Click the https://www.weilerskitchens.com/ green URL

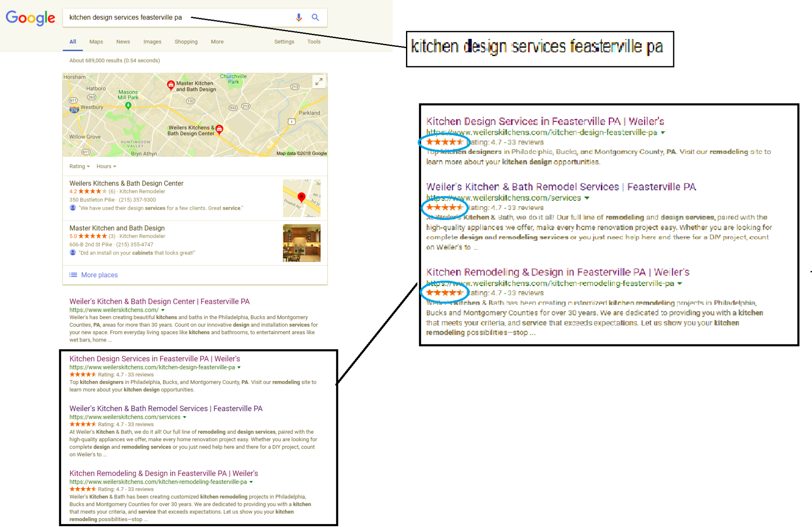click(x=114, y=310)
